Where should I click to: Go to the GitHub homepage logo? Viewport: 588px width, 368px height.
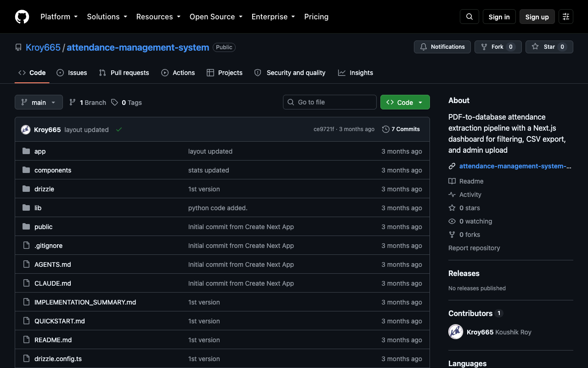coord(22,17)
